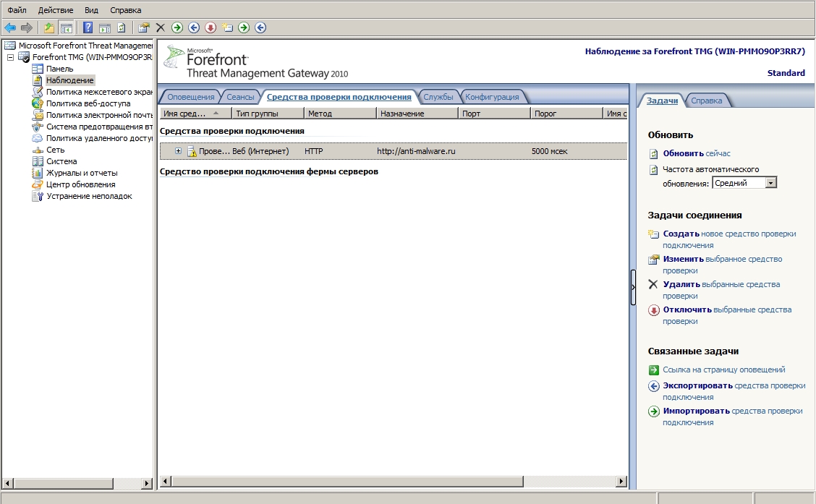The height and width of the screenshot is (504, 816).
Task: Click the last blue arrow icon in the toolbar
Action: click(260, 27)
